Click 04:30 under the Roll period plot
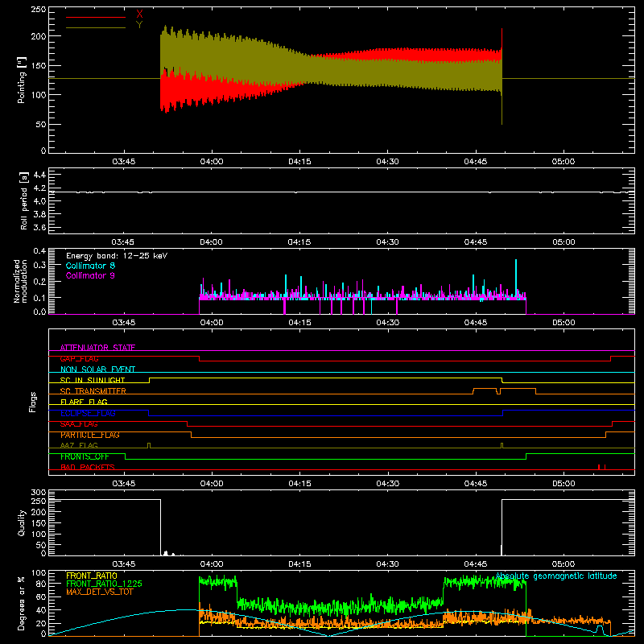The height and width of the screenshot is (644, 644). 387,242
